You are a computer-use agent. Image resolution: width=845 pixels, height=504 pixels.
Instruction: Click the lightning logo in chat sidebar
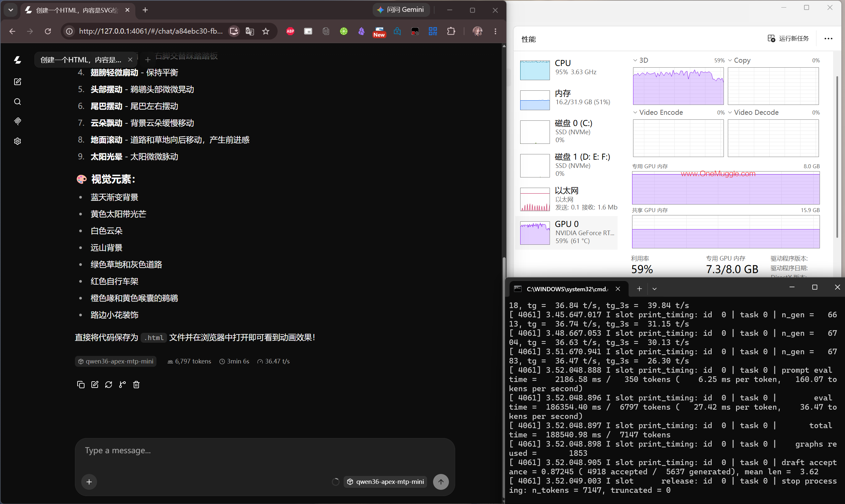[x=18, y=60]
